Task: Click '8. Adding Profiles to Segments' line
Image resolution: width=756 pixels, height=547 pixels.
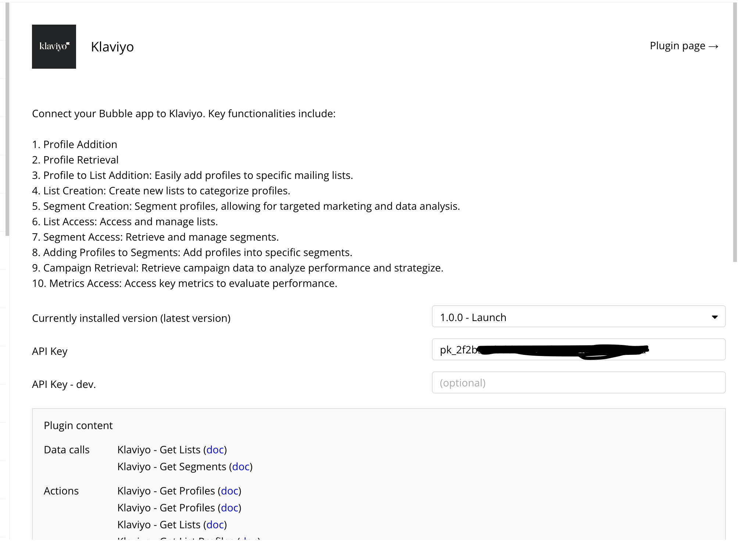Action: pyautogui.click(x=192, y=252)
